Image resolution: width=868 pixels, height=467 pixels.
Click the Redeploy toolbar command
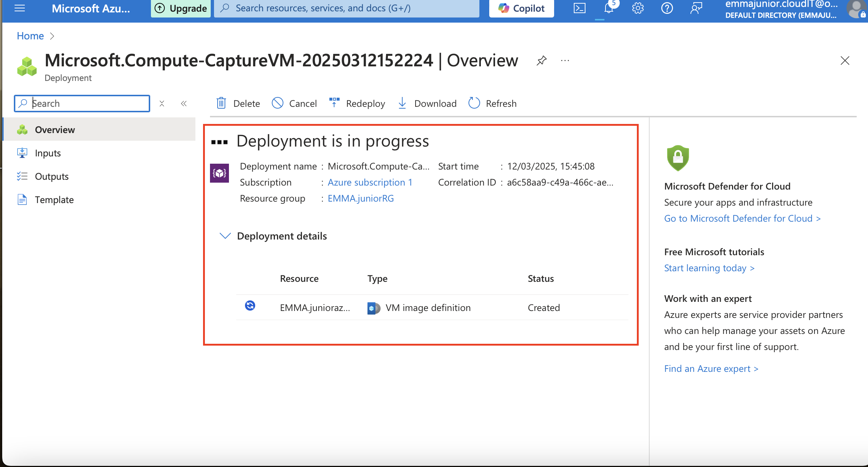(x=357, y=104)
